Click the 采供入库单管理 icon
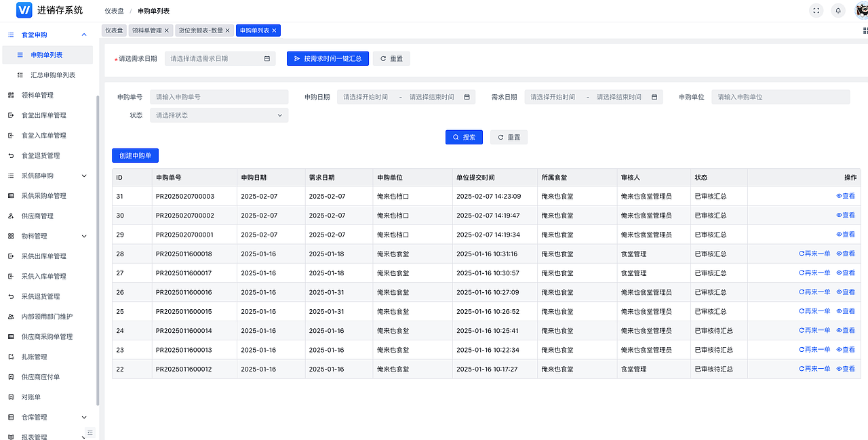868x440 pixels. pos(10,276)
